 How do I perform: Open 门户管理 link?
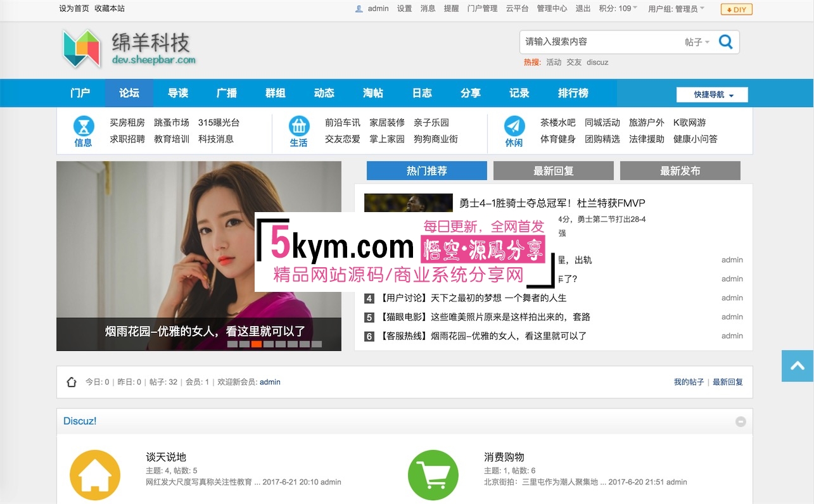[x=483, y=9]
